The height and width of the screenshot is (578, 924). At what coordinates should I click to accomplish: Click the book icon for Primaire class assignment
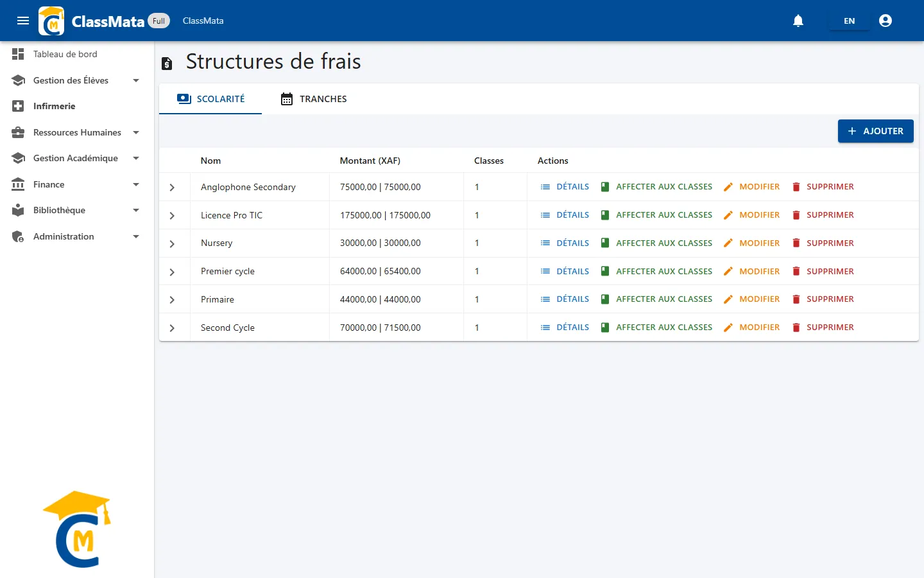605,299
